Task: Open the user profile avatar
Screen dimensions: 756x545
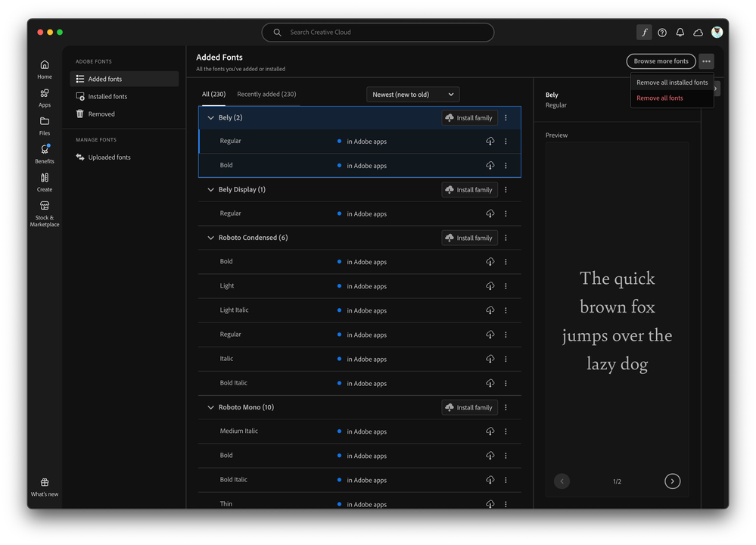Action: [x=717, y=33]
